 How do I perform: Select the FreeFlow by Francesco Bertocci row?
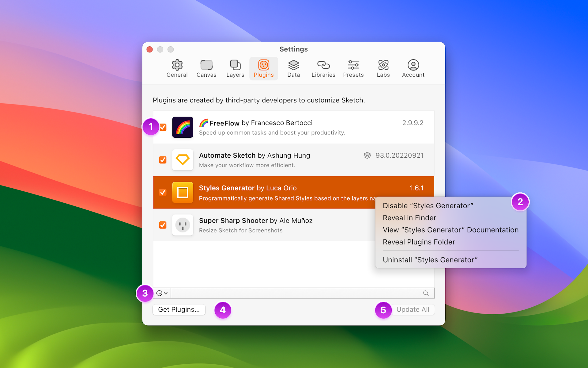[x=294, y=127]
